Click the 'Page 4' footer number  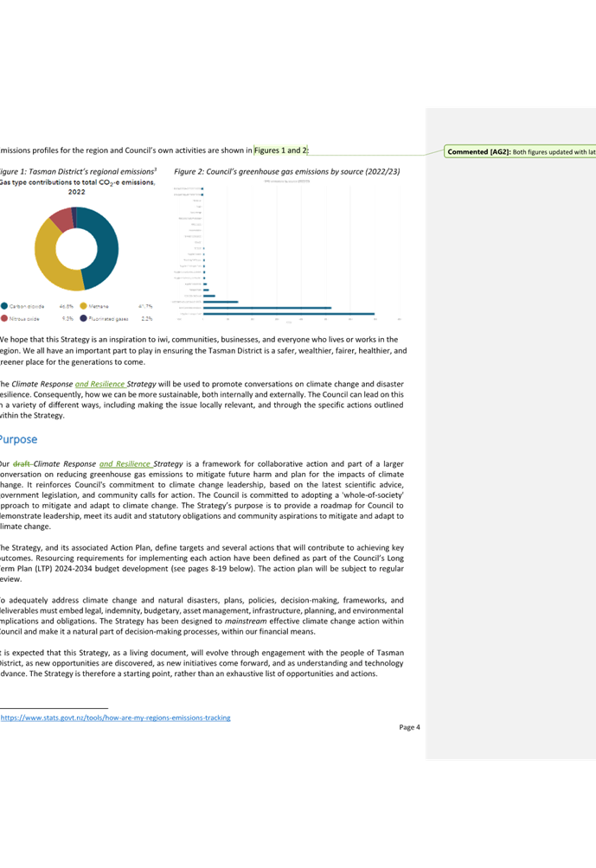(x=409, y=727)
